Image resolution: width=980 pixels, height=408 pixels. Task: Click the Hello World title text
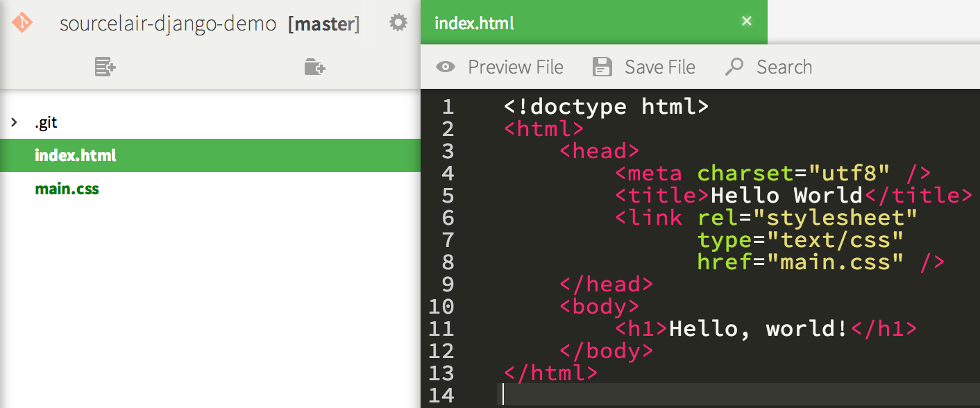tap(786, 196)
